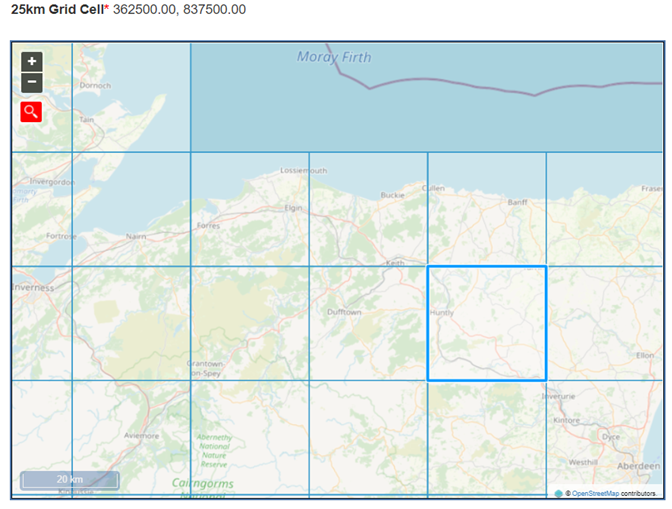Choose the grid cell containing Banff

click(x=487, y=210)
